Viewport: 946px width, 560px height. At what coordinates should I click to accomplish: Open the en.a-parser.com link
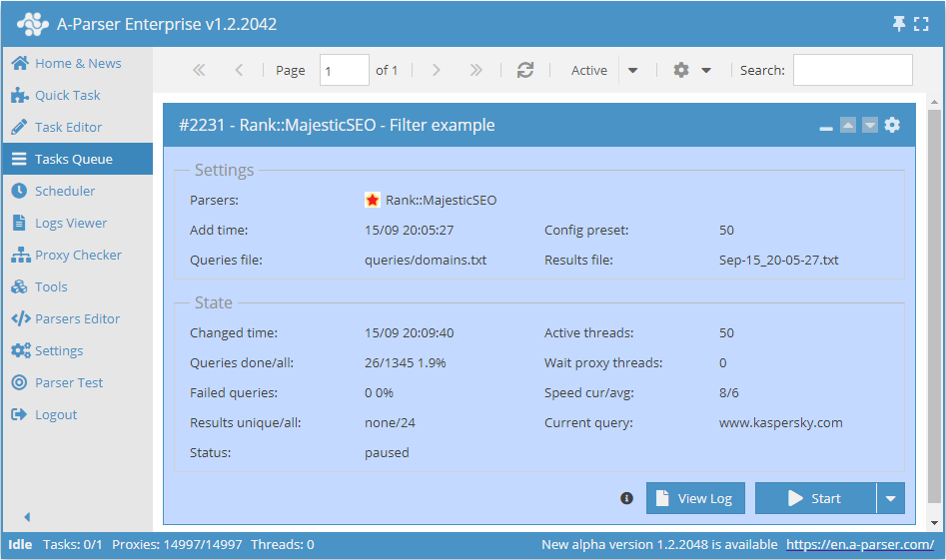[x=859, y=544]
